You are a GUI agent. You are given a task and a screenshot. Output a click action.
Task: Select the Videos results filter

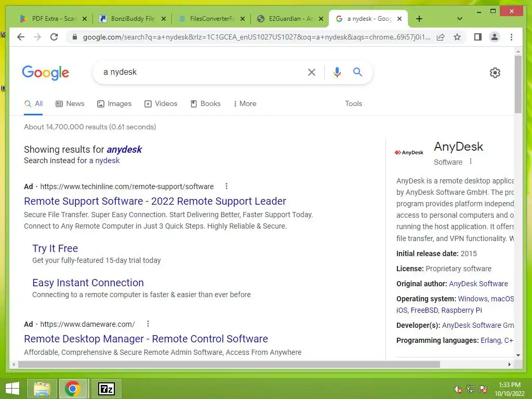161,103
